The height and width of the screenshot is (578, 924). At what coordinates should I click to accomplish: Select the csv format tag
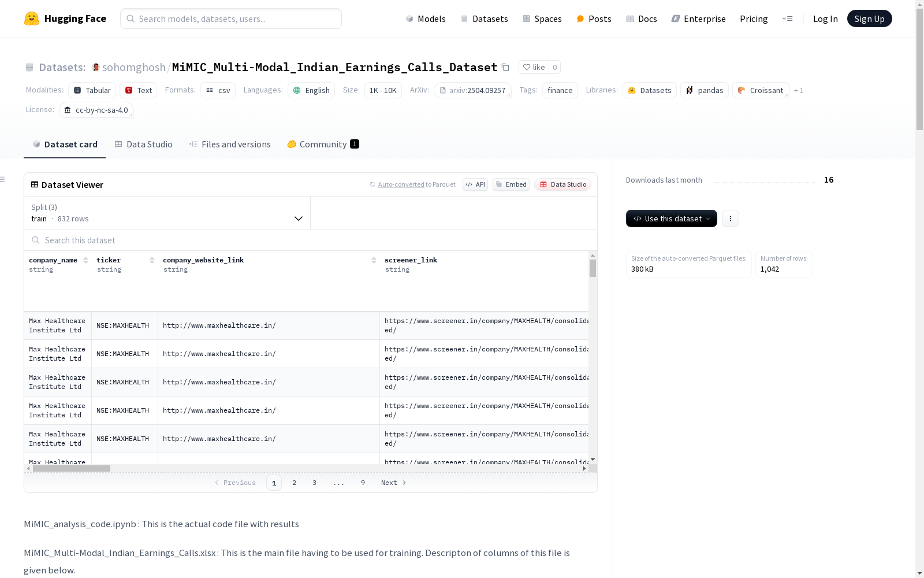[x=218, y=90]
